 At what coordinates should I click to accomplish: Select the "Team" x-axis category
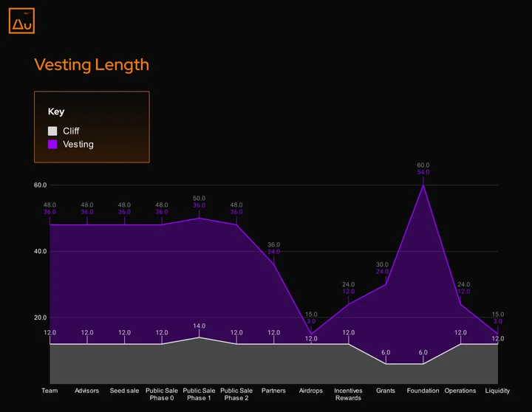[50, 391]
